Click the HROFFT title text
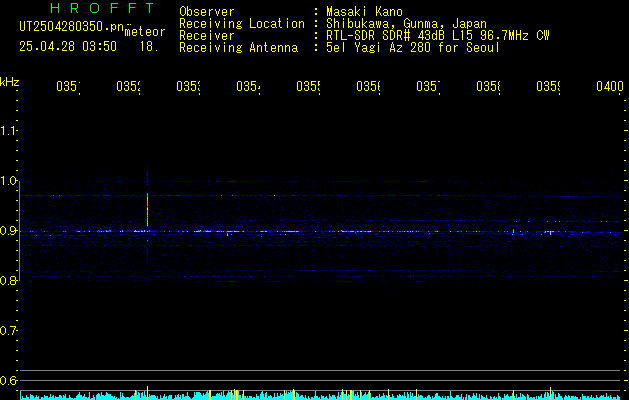629x400 pixels. pyautogui.click(x=102, y=8)
